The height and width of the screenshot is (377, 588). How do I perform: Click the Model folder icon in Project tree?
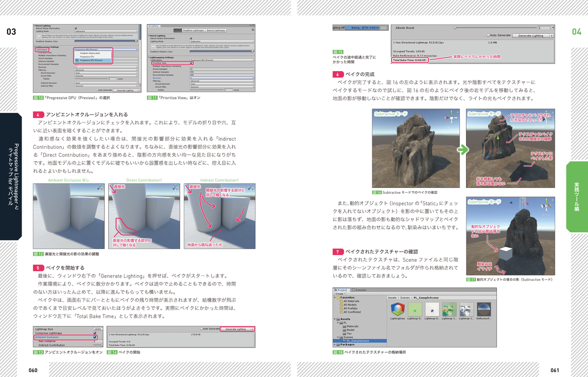(344, 330)
